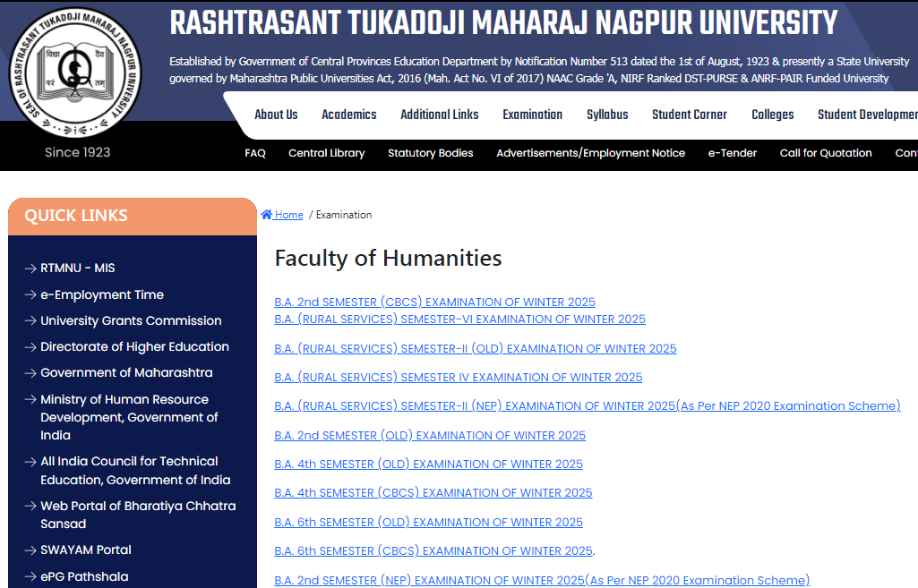Open the University Grants Commission quick link

[132, 320]
